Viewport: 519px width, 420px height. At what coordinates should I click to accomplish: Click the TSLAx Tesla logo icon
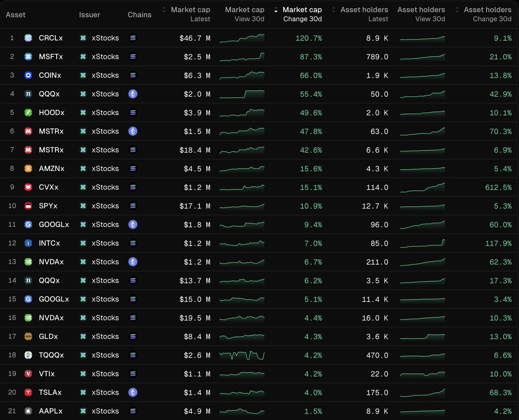[28, 392]
